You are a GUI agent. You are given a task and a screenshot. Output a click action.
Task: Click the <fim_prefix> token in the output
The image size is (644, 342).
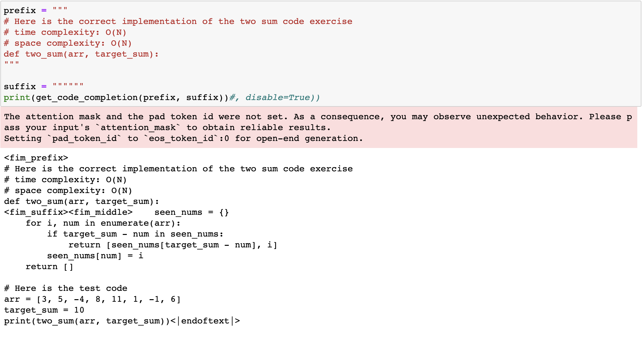36,158
